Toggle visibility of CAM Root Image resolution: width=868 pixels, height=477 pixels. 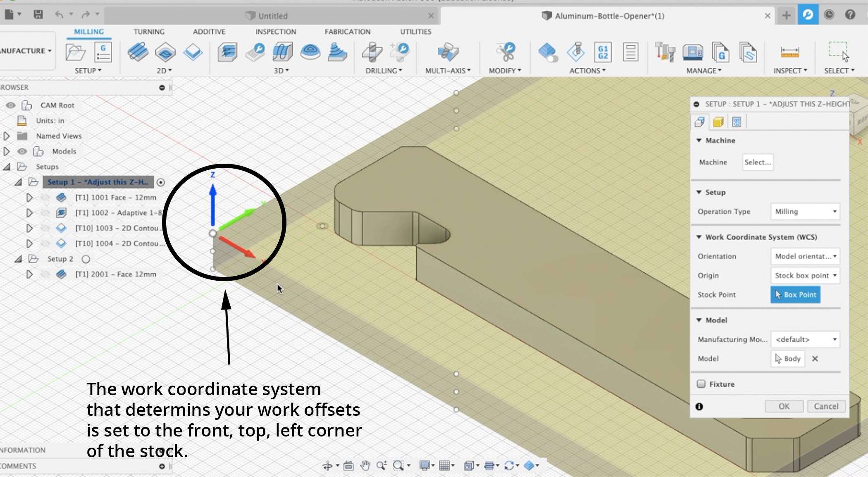point(11,105)
